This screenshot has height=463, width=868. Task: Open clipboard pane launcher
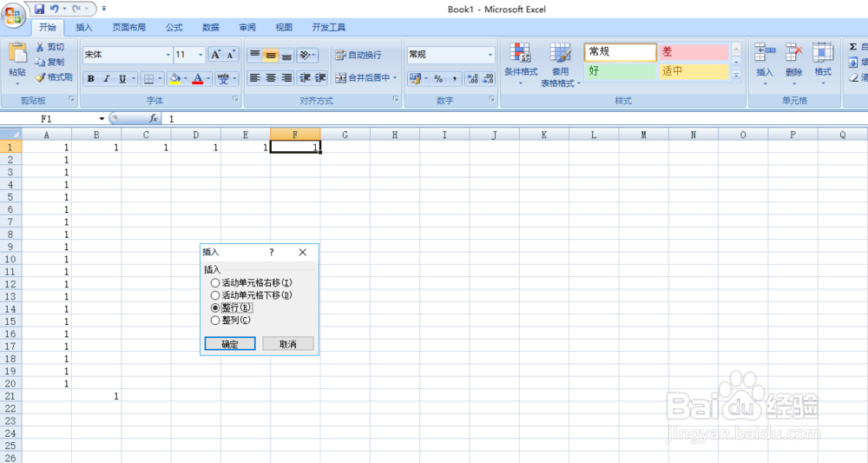coord(71,99)
